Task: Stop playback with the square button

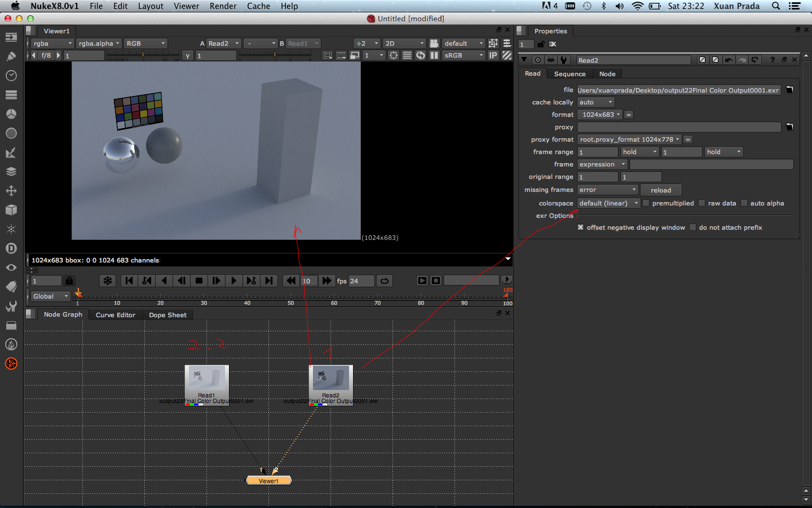Action: [x=199, y=281]
